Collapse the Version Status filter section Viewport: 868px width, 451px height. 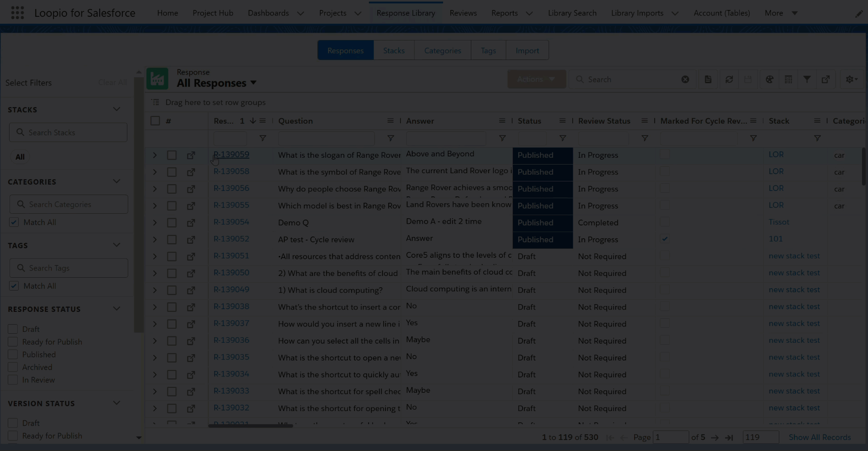coord(116,403)
